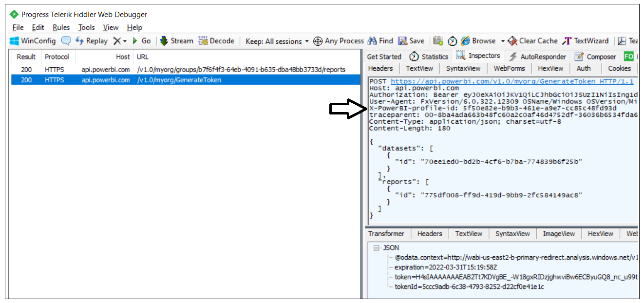Open the Rules menu
Screen dimensions: 644x303
tap(61, 28)
